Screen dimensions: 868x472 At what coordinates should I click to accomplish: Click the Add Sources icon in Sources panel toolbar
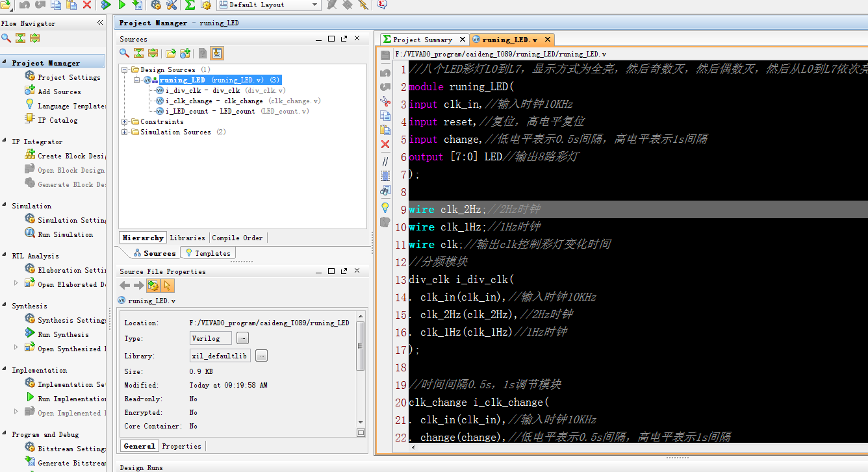185,53
